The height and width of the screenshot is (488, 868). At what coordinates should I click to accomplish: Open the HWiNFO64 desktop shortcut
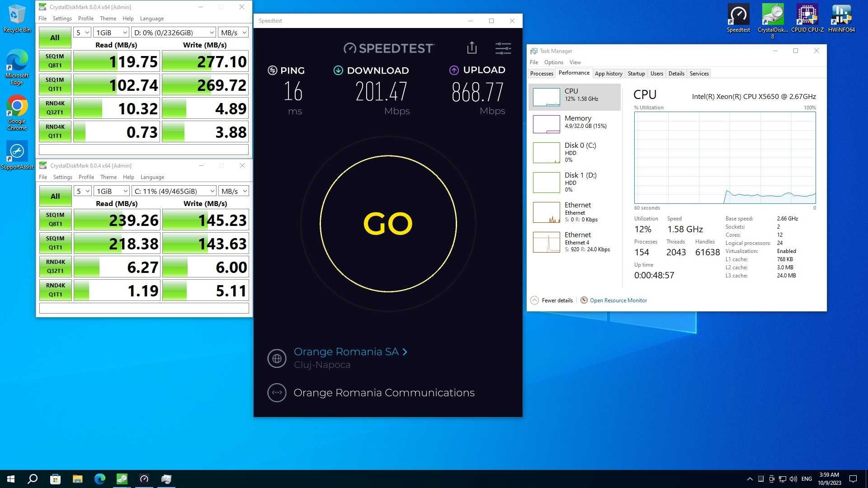(x=841, y=19)
